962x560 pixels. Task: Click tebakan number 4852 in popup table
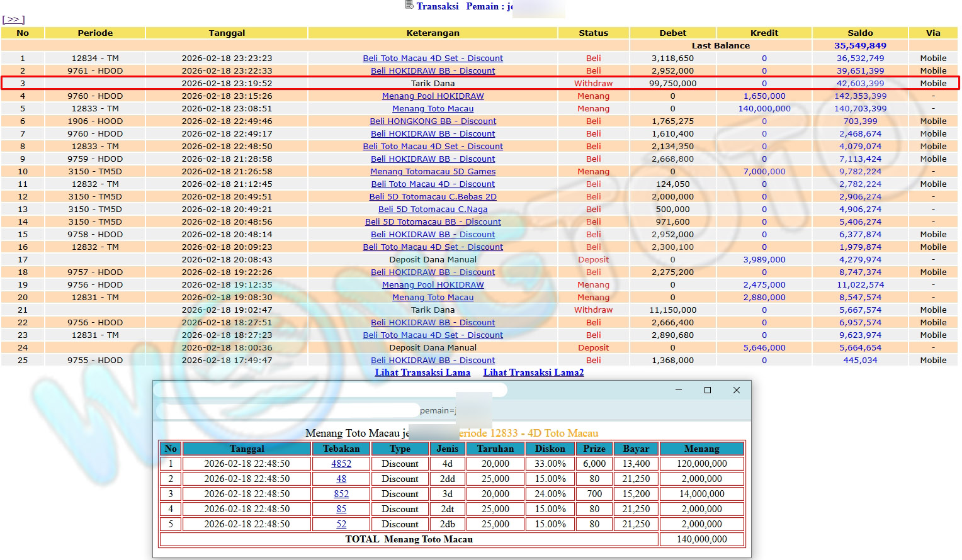coord(341,464)
